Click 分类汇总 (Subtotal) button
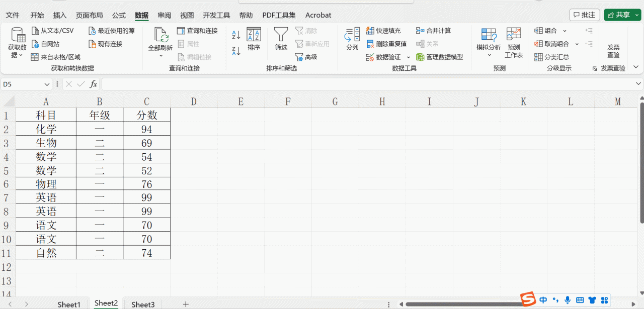 click(552, 57)
